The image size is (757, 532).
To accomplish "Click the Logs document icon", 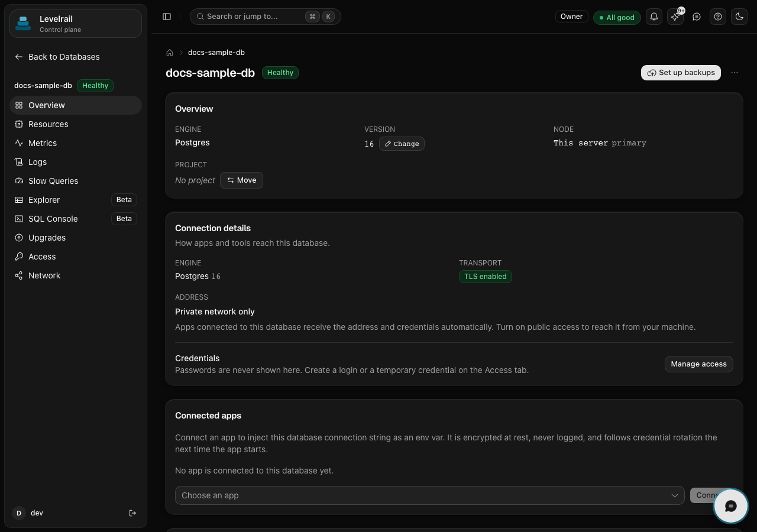I will pyautogui.click(x=19, y=162).
